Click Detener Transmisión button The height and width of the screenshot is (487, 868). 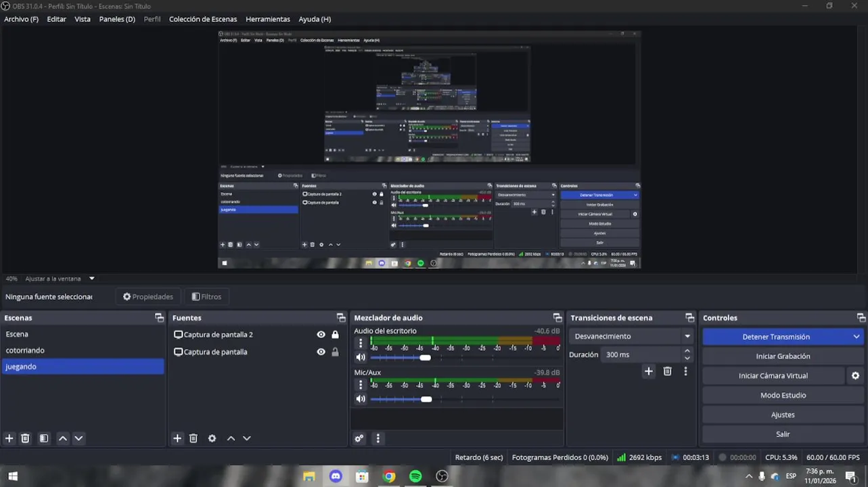coord(776,337)
